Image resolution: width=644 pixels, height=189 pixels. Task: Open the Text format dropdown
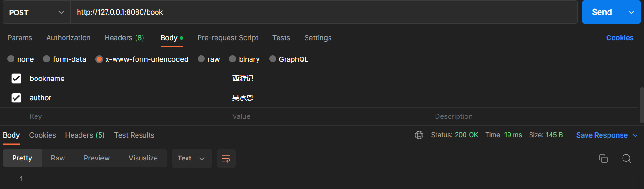click(x=192, y=159)
